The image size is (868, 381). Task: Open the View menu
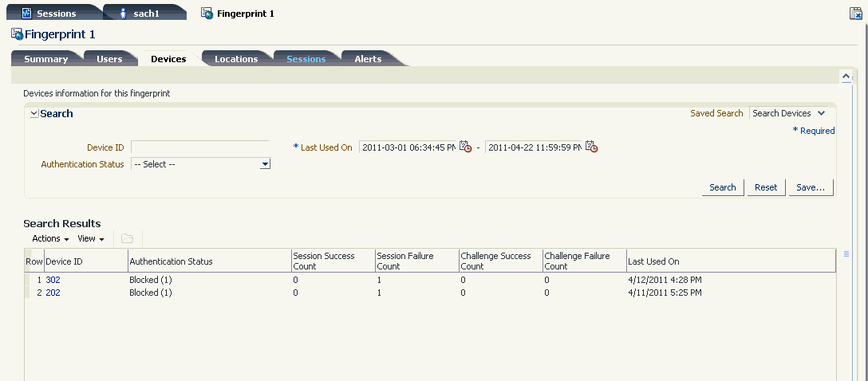[91, 238]
